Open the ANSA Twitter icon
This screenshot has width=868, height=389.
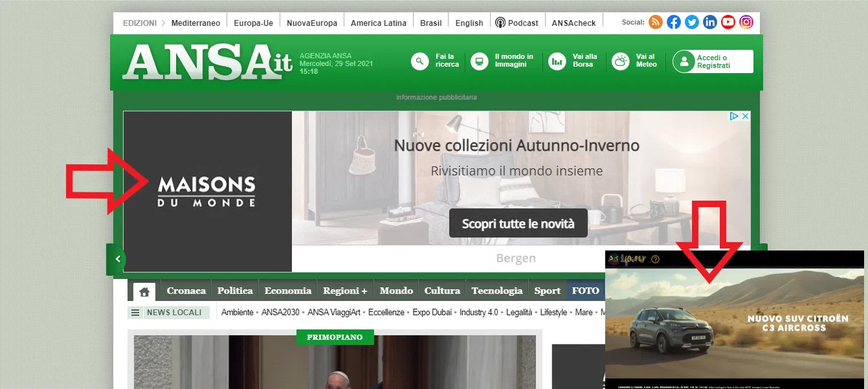coord(692,22)
